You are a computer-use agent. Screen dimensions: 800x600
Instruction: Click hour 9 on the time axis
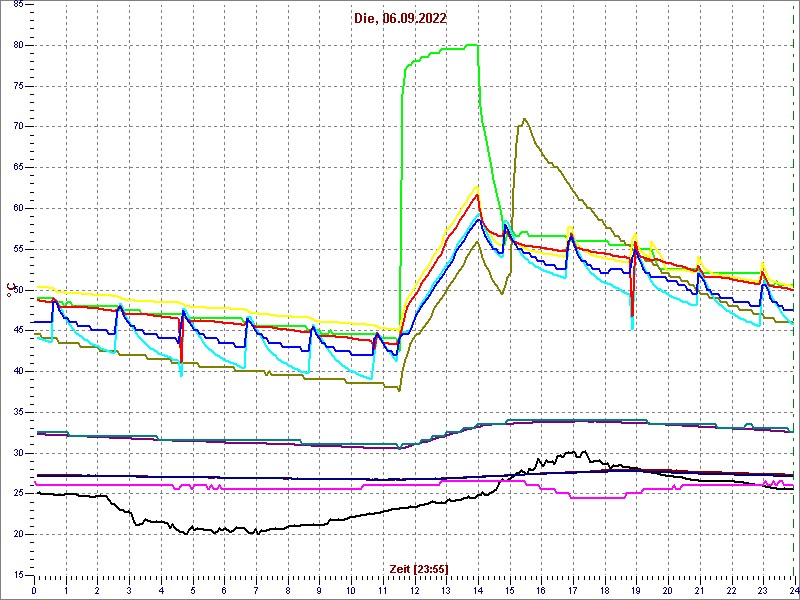pyautogui.click(x=319, y=590)
